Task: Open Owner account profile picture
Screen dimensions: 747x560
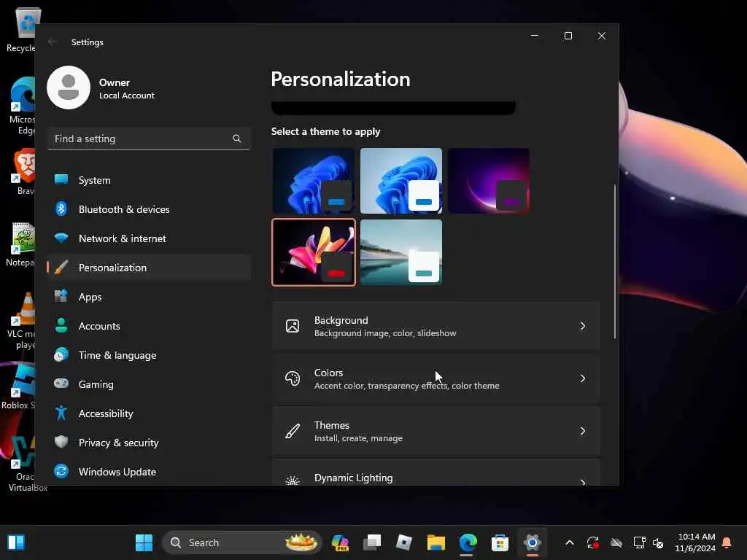Action: [x=69, y=87]
